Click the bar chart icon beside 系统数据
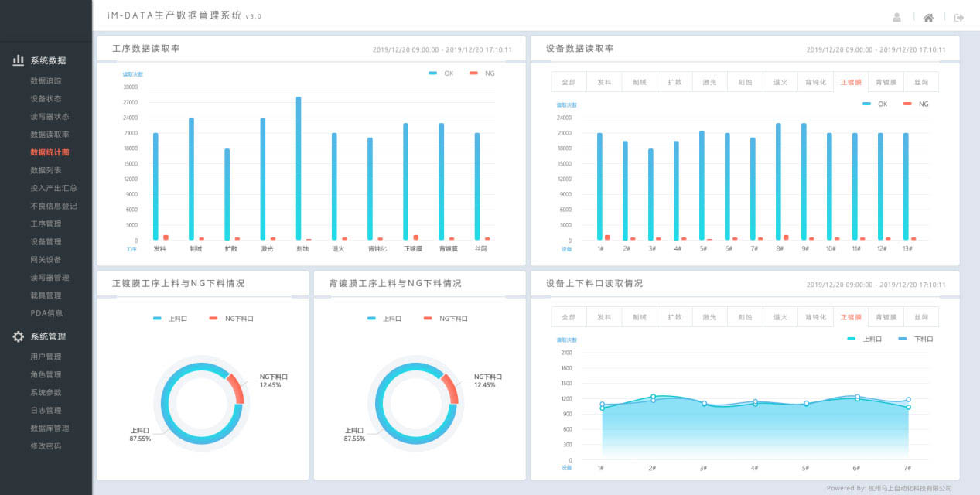Viewport: 980px width, 495px height. 19,60
